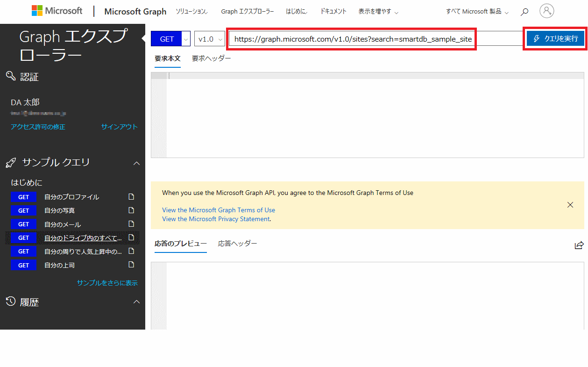Open the document icon beside 自分の写真
Screen dimensions: 588x367
tap(131, 210)
